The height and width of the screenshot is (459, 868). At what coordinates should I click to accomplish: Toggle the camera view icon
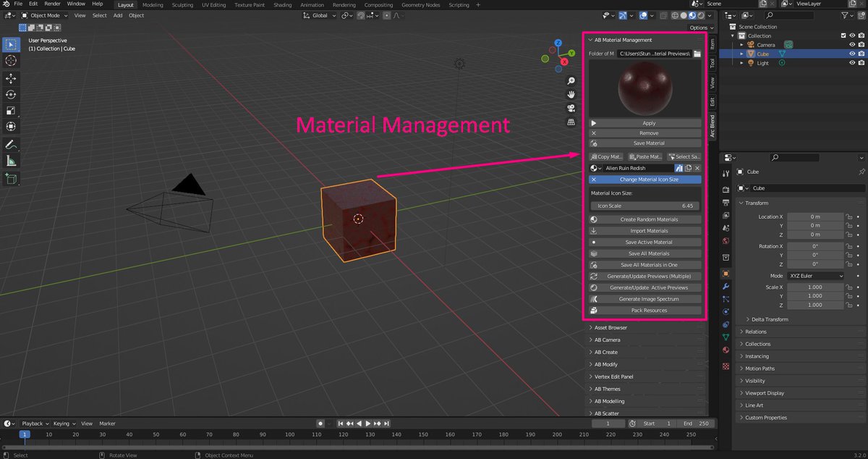[x=571, y=108]
